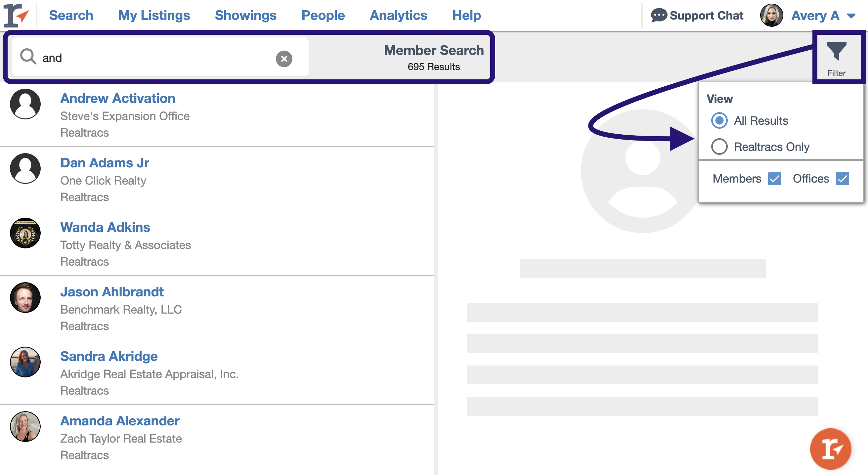
Task: Open the People menu
Action: pyautogui.click(x=323, y=16)
